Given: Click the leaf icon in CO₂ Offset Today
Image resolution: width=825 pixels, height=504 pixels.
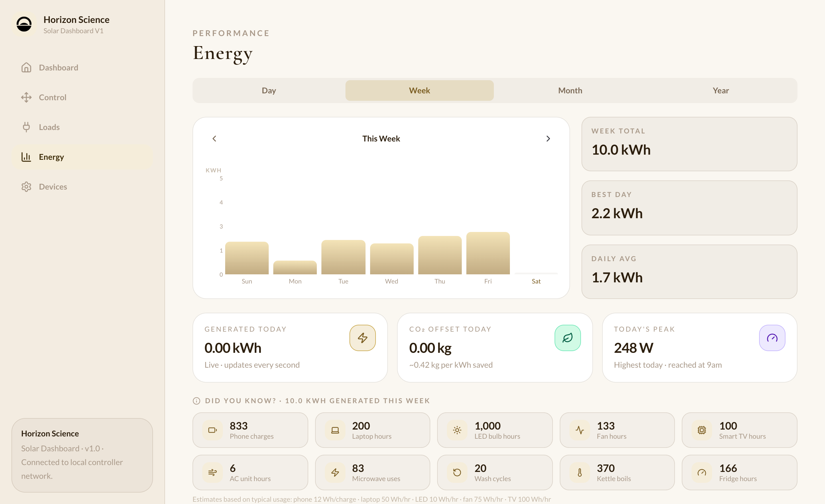Looking at the screenshot, I should (567, 338).
